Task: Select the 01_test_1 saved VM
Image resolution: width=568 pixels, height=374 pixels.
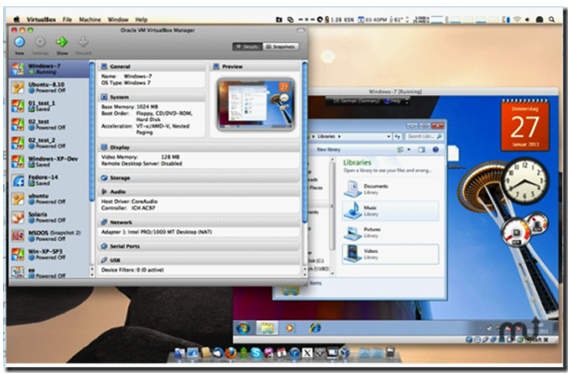Action: click(x=49, y=106)
